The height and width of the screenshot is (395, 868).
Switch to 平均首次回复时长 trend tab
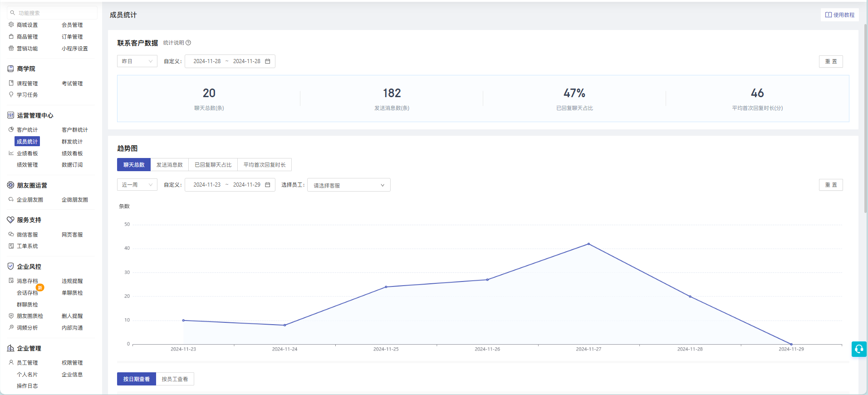coord(265,165)
